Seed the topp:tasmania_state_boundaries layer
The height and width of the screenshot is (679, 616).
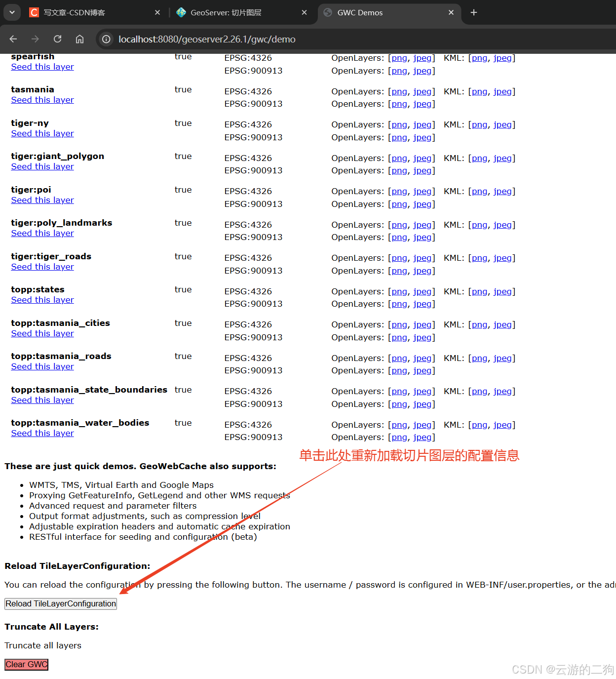click(x=42, y=400)
